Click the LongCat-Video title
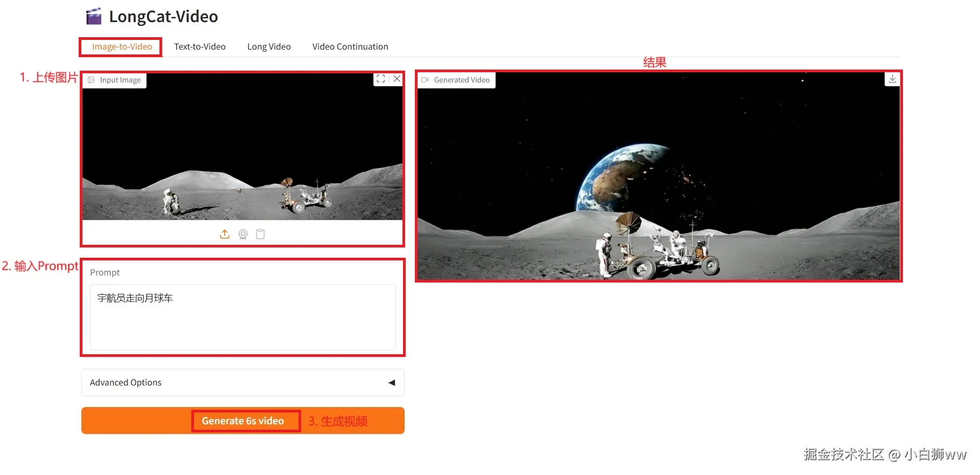The width and height of the screenshot is (980, 475). point(163,17)
